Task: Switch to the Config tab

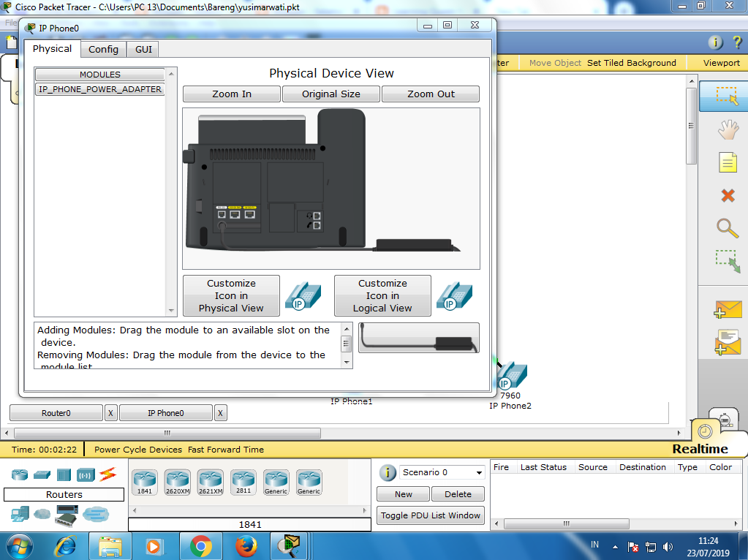Action: pyautogui.click(x=103, y=49)
